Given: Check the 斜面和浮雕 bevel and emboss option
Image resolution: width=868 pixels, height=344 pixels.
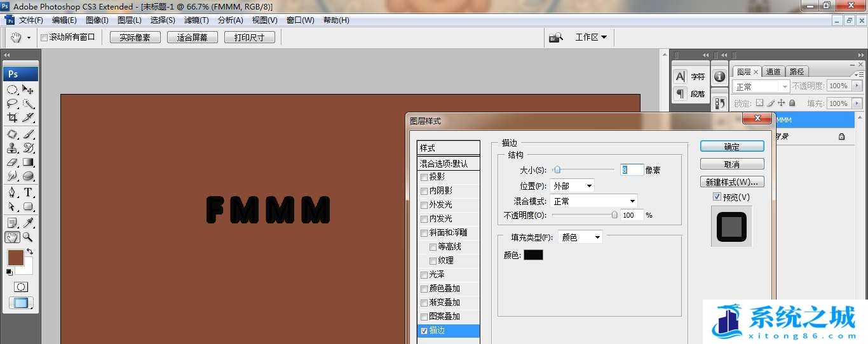Looking at the screenshot, I should [x=424, y=233].
